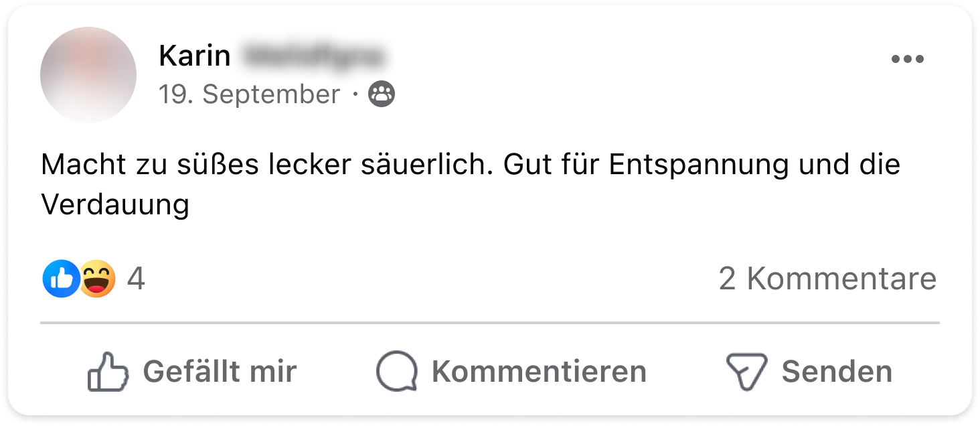The height and width of the screenshot is (426, 980).
Task: Click the post text starting with Macht zu süßes
Action: pos(471,185)
